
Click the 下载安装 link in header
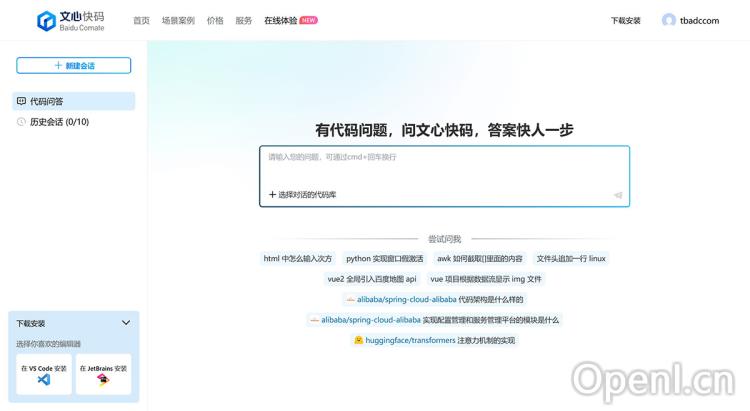[625, 21]
